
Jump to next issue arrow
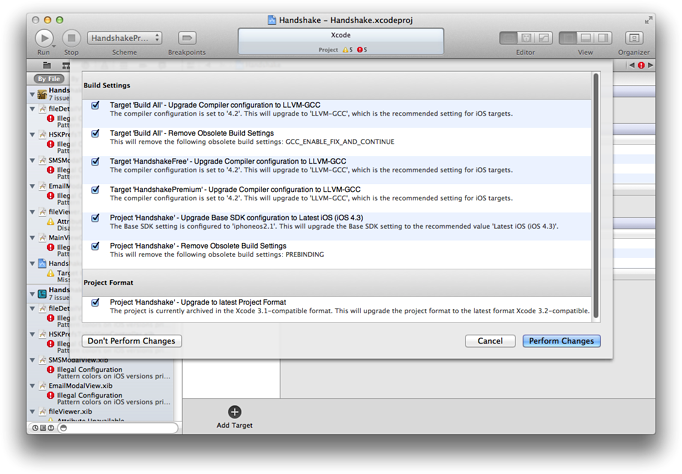(650, 65)
